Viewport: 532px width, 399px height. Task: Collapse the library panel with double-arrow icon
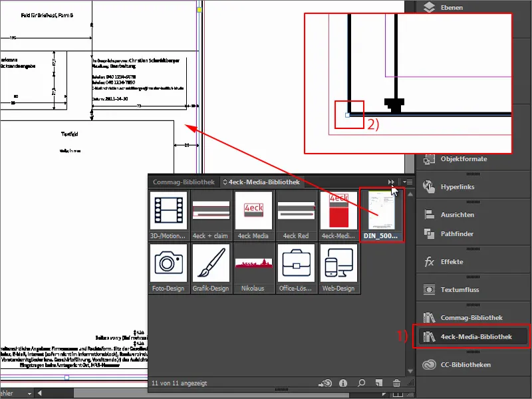point(391,182)
